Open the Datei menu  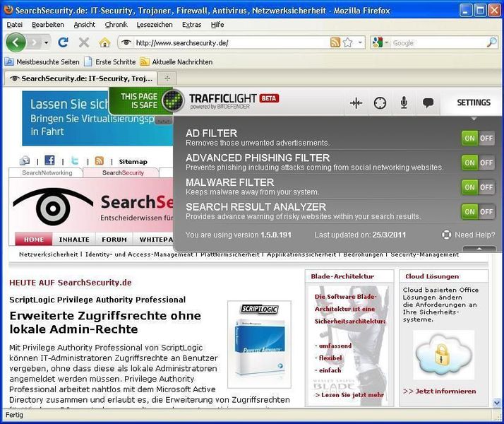click(x=14, y=25)
